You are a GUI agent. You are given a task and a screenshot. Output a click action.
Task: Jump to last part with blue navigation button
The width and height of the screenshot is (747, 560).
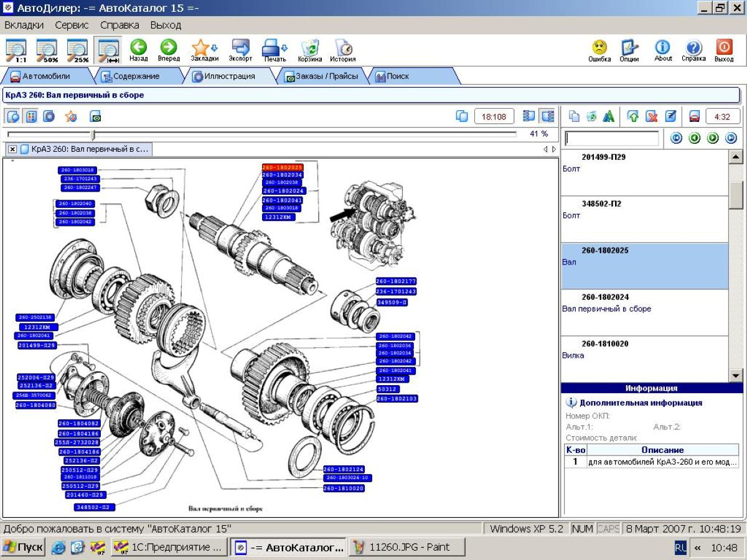pos(731,138)
